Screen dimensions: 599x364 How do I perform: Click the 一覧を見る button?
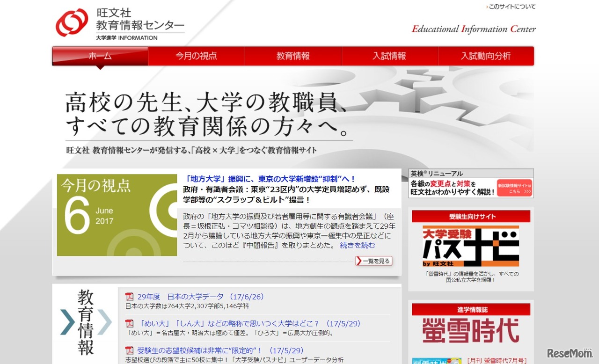tap(373, 261)
